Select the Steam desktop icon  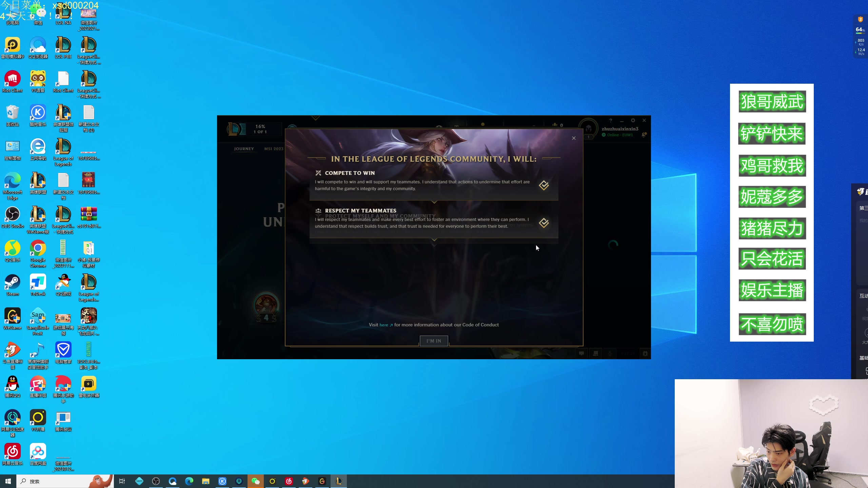coord(13,285)
